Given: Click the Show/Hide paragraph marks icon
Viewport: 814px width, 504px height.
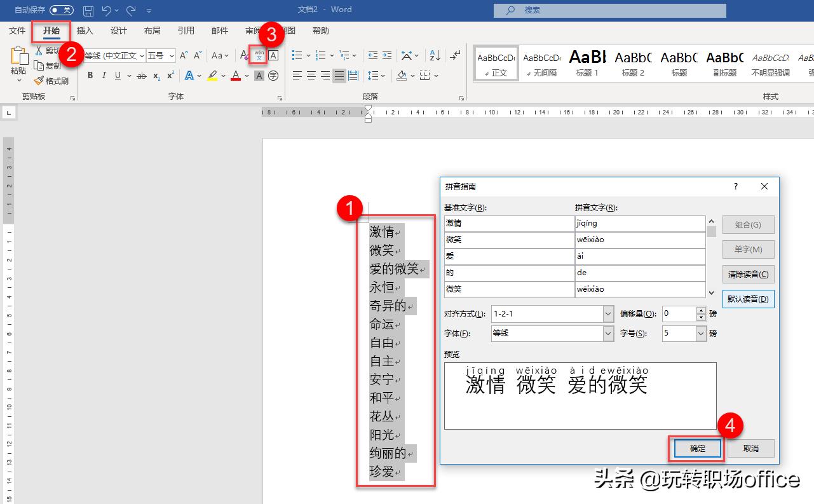Looking at the screenshot, I should tap(455, 56).
